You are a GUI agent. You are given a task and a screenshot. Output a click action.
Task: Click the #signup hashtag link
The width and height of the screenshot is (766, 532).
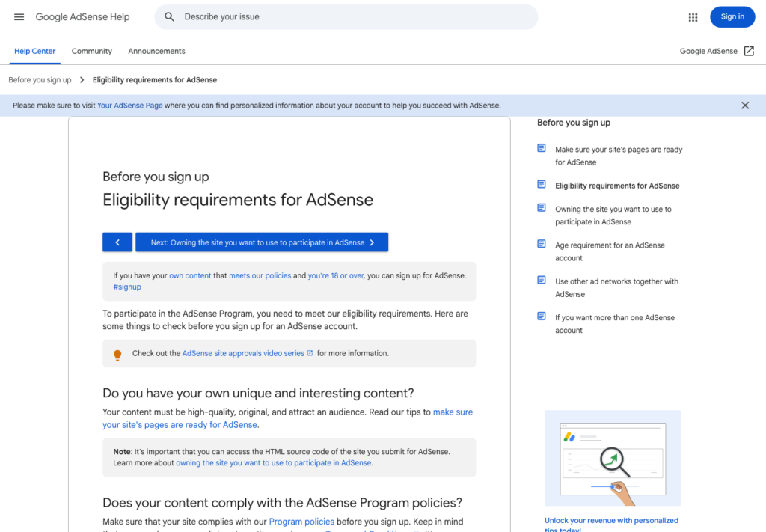pyautogui.click(x=127, y=287)
